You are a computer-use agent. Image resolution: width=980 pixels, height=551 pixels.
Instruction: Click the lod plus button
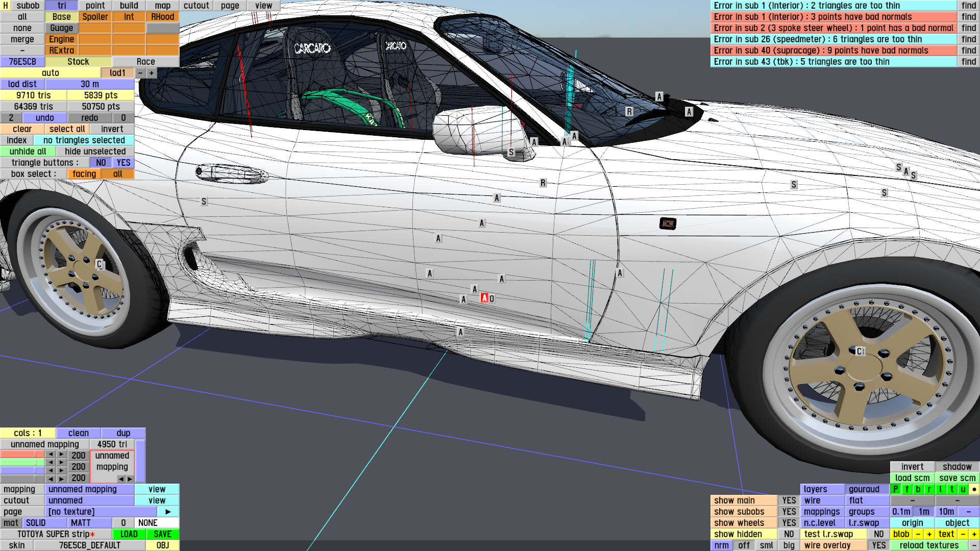(152, 73)
